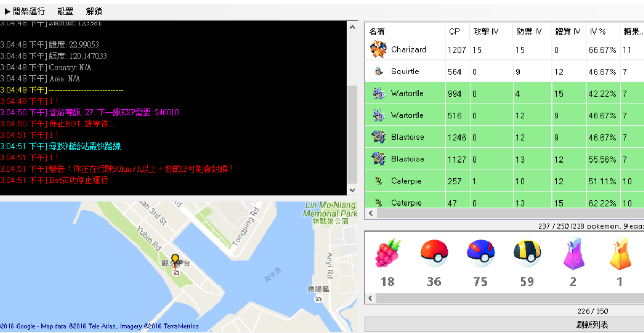The width and height of the screenshot is (644, 333).
Task: Click the yellow map pin marker
Action: tap(175, 260)
